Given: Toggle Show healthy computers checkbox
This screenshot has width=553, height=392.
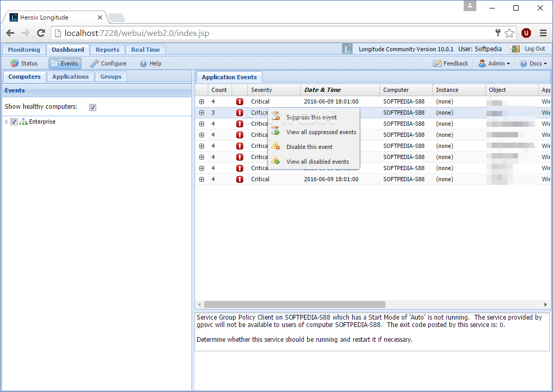Looking at the screenshot, I should (x=93, y=107).
